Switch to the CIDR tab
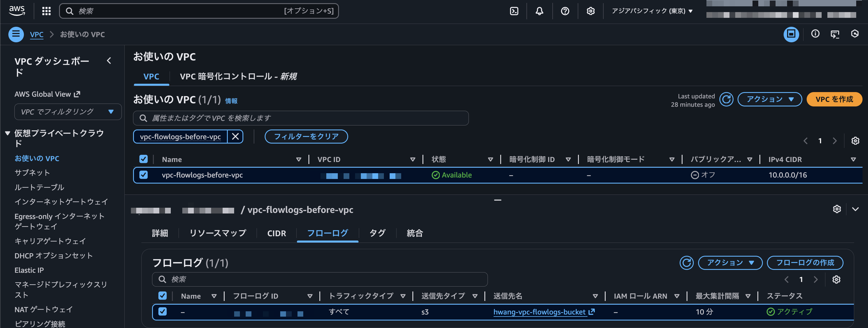868x328 pixels. (276, 233)
